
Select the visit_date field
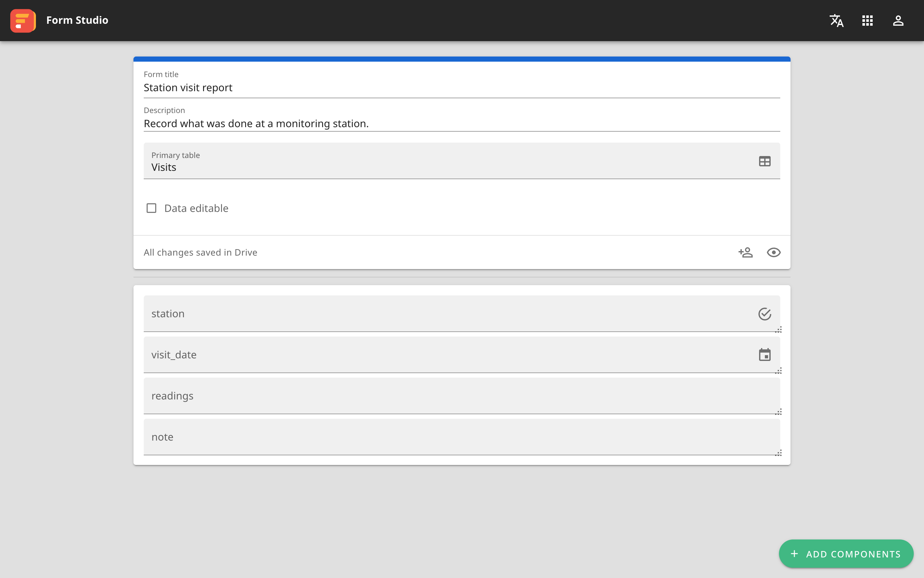tap(462, 355)
